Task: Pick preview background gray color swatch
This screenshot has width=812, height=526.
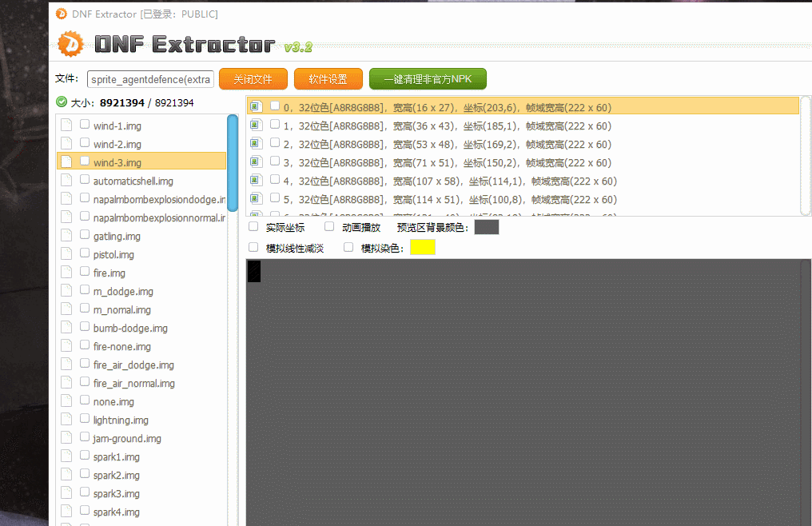Action: (x=486, y=227)
